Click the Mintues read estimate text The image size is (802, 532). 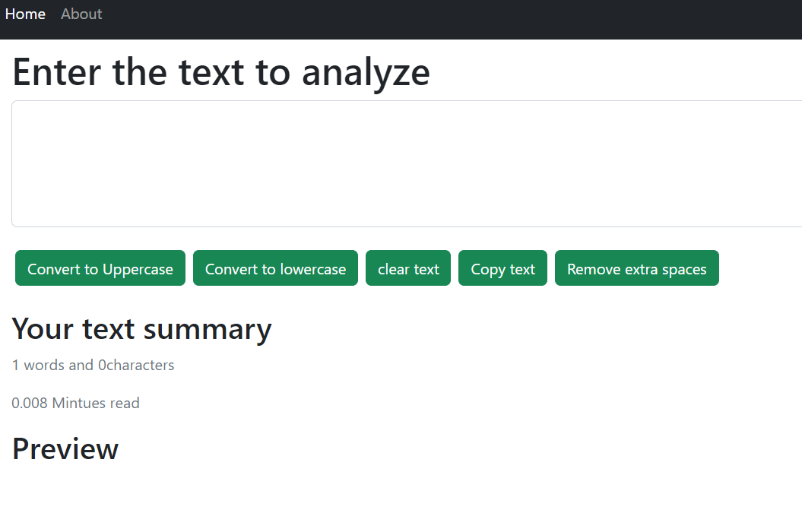pos(75,403)
